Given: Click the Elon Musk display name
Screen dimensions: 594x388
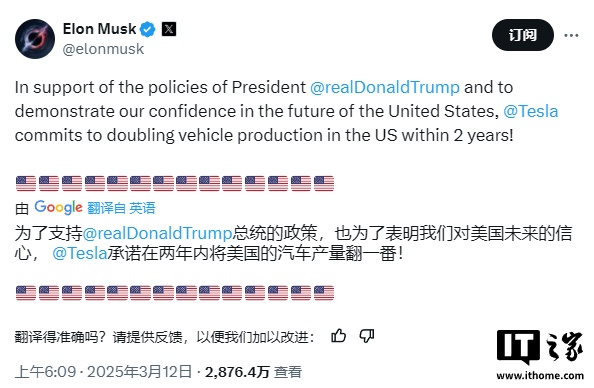Looking at the screenshot, I should pos(99,29).
